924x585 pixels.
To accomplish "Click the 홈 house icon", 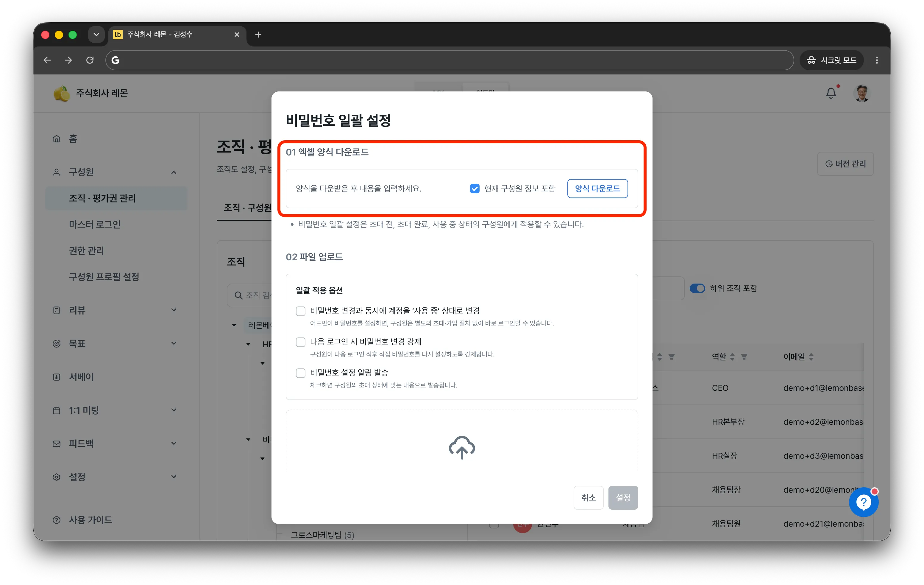I will pyautogui.click(x=56, y=139).
